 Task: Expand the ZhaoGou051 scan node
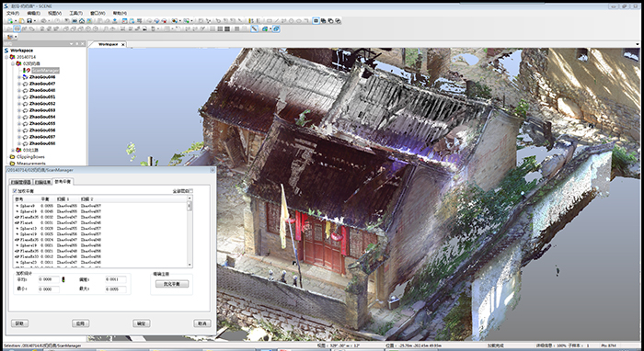point(19,97)
